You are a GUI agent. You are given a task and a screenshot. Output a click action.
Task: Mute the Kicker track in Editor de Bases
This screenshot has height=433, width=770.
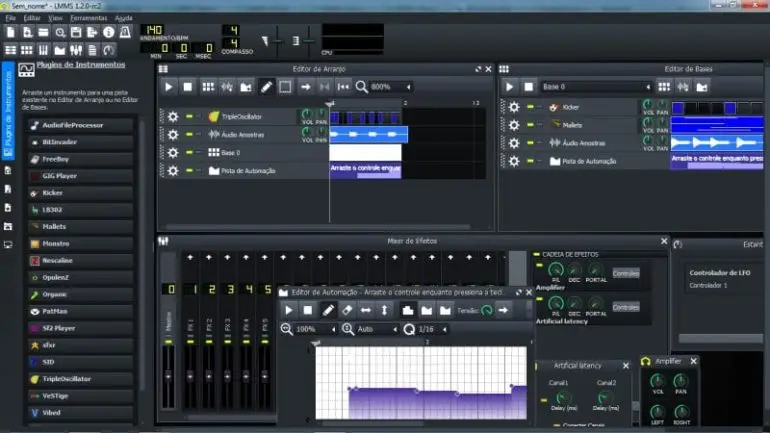(x=530, y=107)
